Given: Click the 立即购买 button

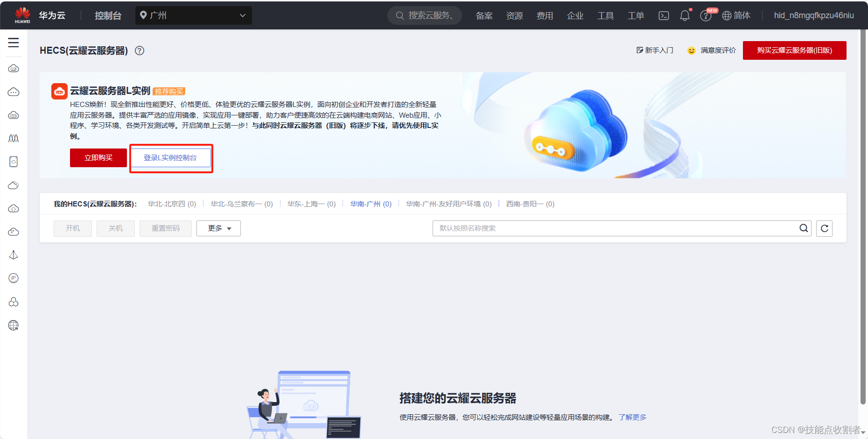Looking at the screenshot, I should (98, 157).
